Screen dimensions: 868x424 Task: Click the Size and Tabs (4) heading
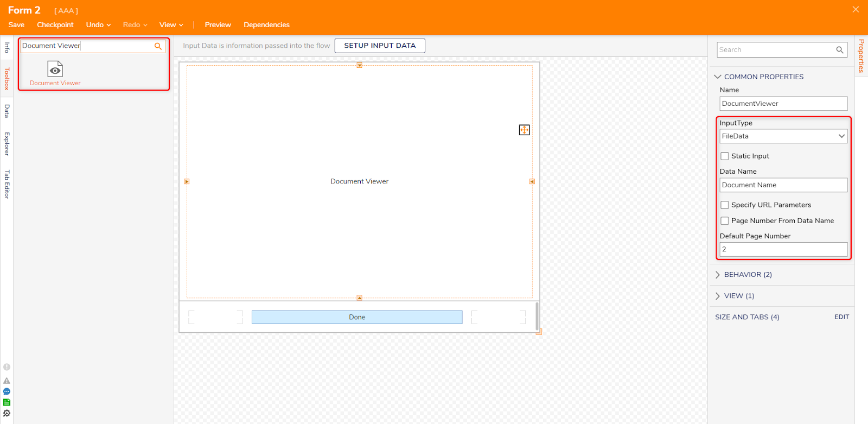pos(747,317)
